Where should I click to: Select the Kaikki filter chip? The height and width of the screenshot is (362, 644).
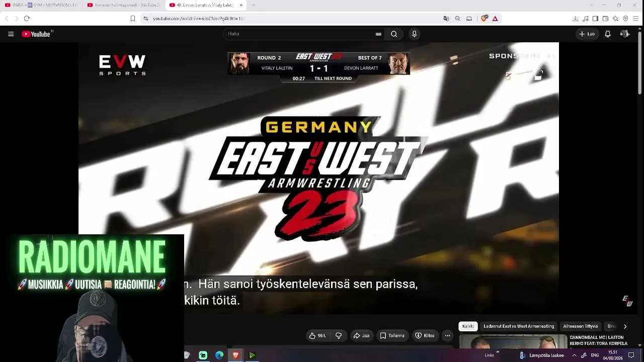[468, 326]
